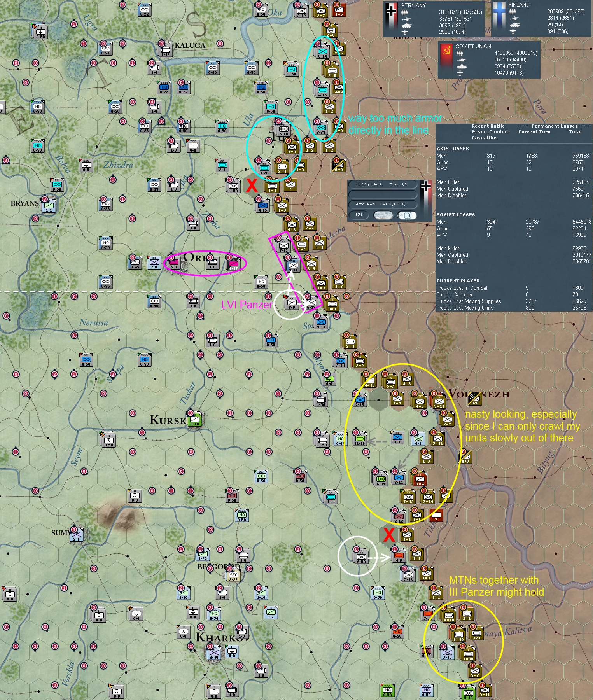Click the date and Turn 32 display
The height and width of the screenshot is (700, 593).
pos(383,185)
